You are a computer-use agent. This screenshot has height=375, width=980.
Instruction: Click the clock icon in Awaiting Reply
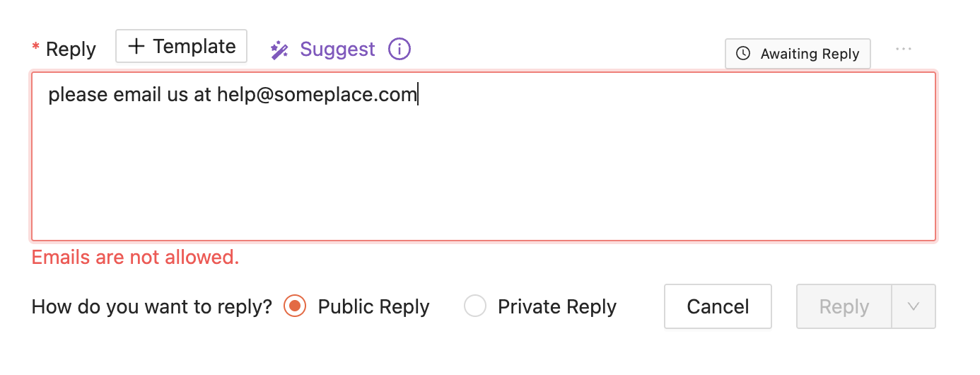tap(743, 54)
